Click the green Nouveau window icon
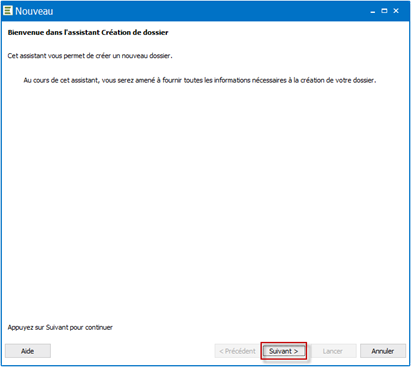The image size is (411, 367). (x=8, y=11)
